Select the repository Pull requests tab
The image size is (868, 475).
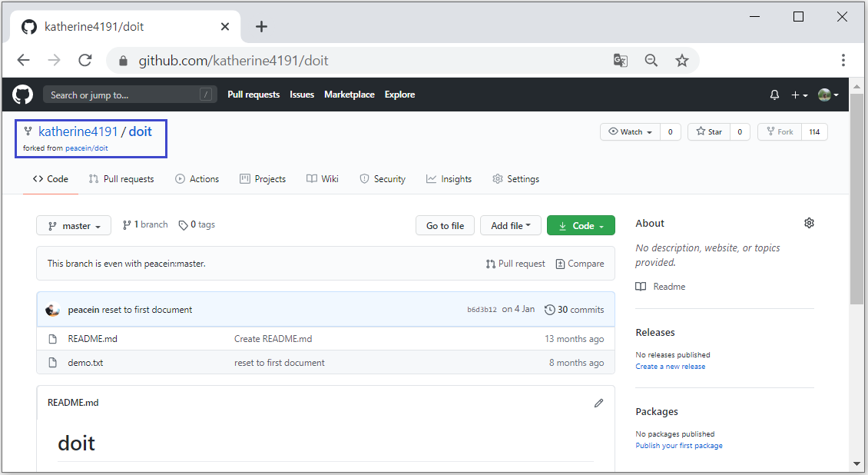(121, 179)
